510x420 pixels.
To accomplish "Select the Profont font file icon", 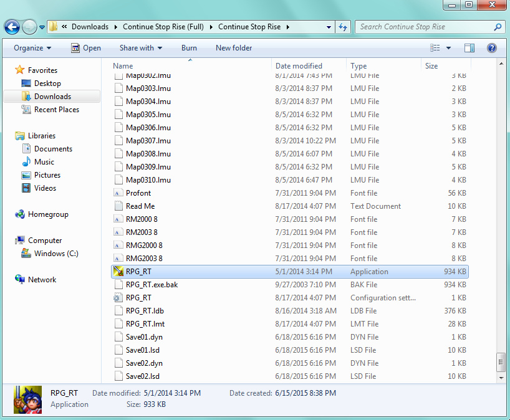I will pos(118,193).
